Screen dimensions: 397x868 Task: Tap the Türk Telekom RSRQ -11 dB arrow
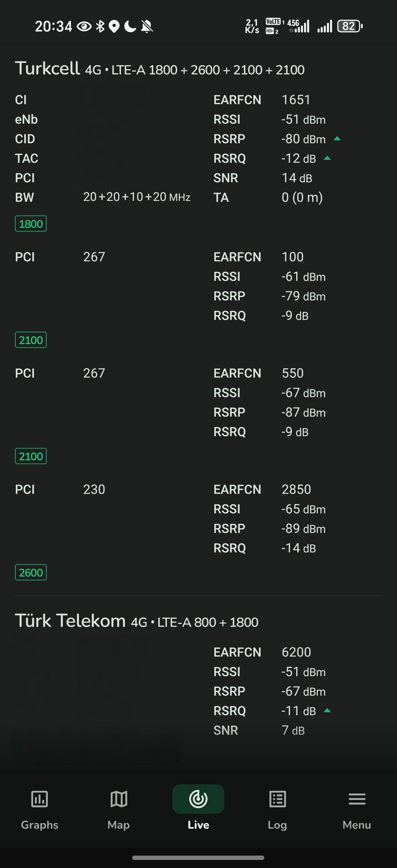coord(327,711)
